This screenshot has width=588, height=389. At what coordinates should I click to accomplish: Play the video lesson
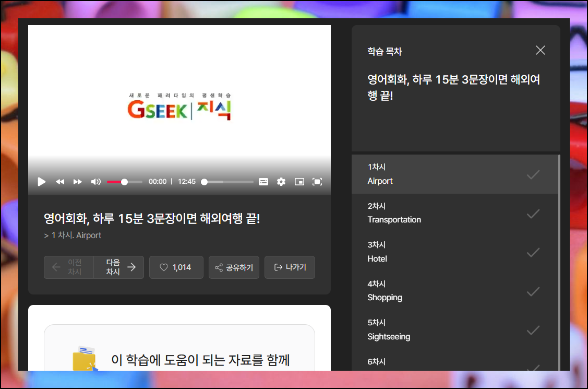click(x=42, y=182)
